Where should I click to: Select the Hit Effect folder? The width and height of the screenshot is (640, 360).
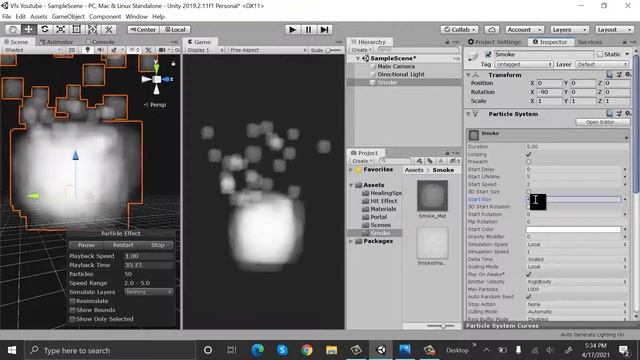point(383,201)
